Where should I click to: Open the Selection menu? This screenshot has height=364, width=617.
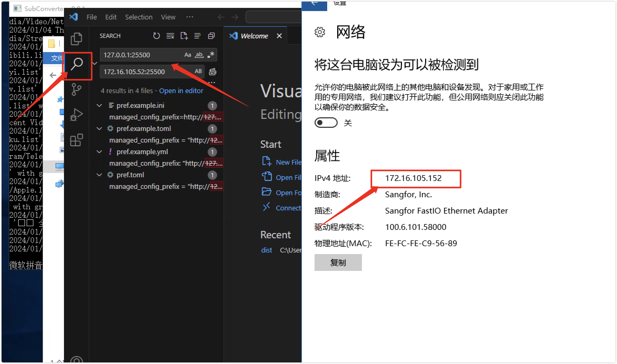click(x=138, y=17)
